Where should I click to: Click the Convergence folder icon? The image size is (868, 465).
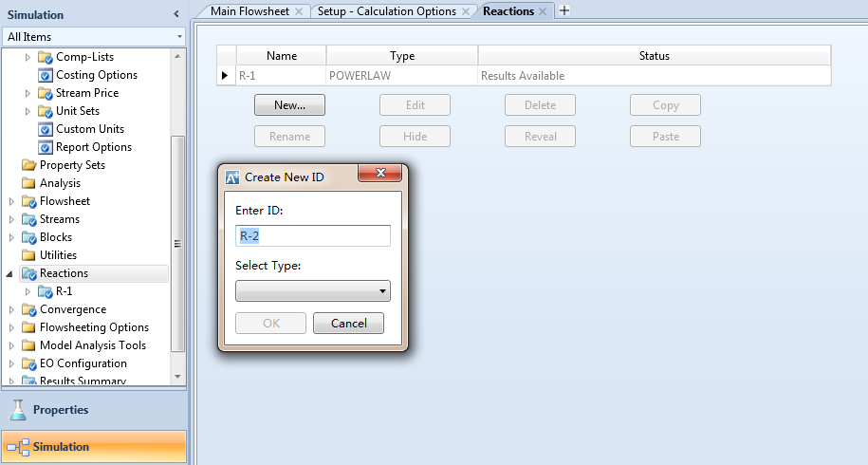pyautogui.click(x=28, y=309)
